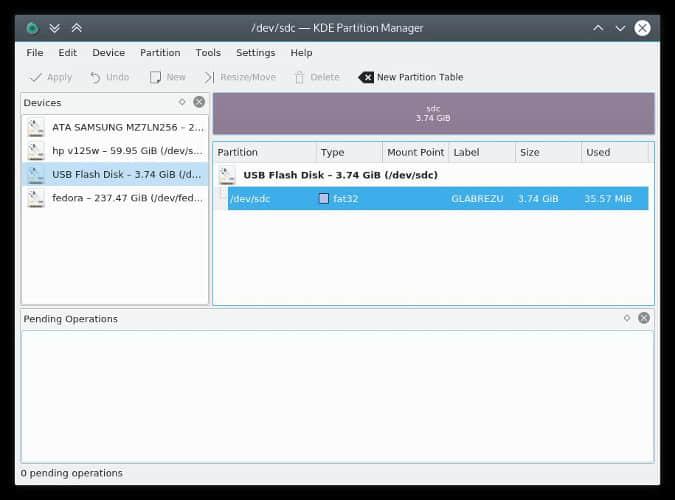The width and height of the screenshot is (675, 500).
Task: Close the Pending Operations panel
Action: click(644, 318)
